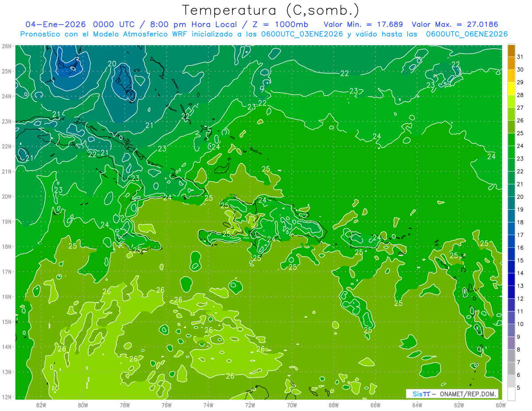Viewport: 532px width, 411px height.
Task: Click the title 'Temperatura (C,somb.)'
Action: [271, 10]
